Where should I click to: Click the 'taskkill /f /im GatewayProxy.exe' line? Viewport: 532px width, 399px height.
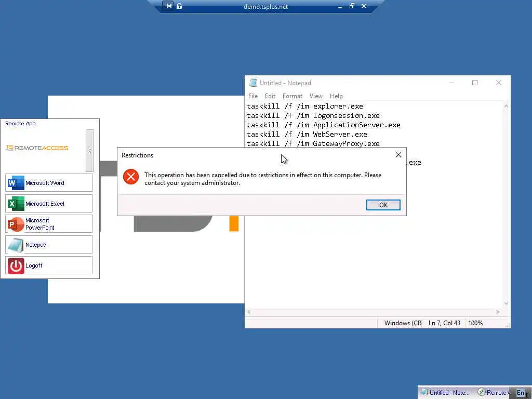[x=313, y=143]
